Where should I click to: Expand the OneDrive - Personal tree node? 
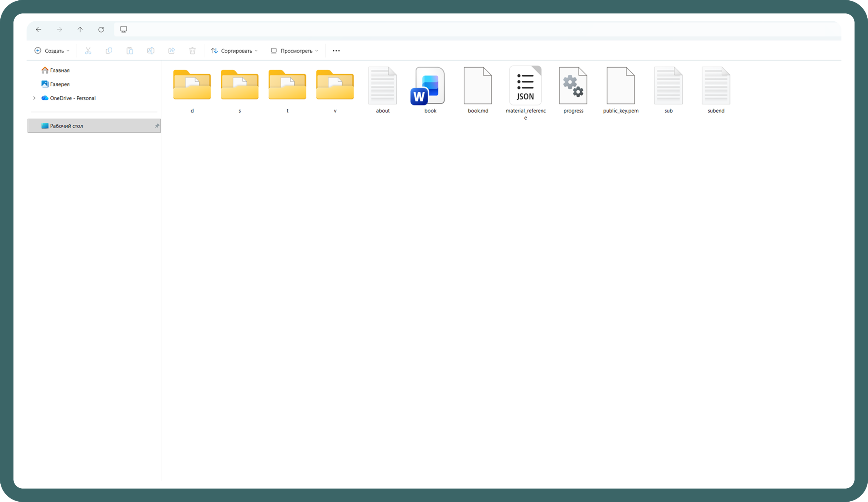(34, 98)
